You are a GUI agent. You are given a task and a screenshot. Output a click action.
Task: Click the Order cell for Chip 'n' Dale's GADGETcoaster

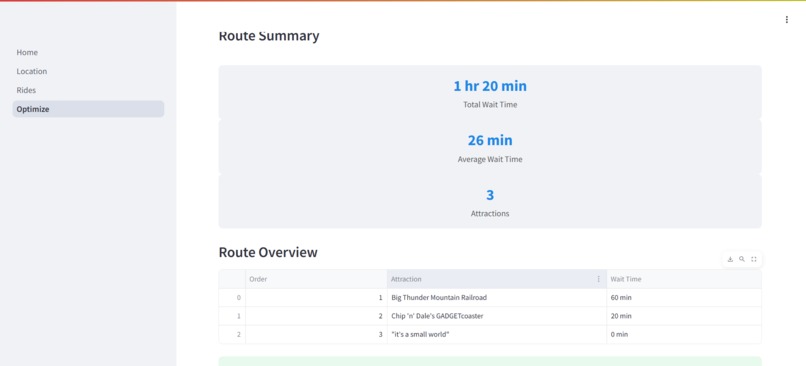(x=316, y=316)
